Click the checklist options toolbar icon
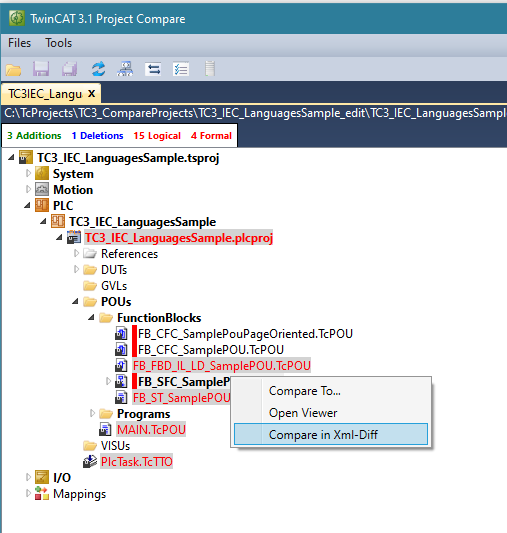 point(181,69)
